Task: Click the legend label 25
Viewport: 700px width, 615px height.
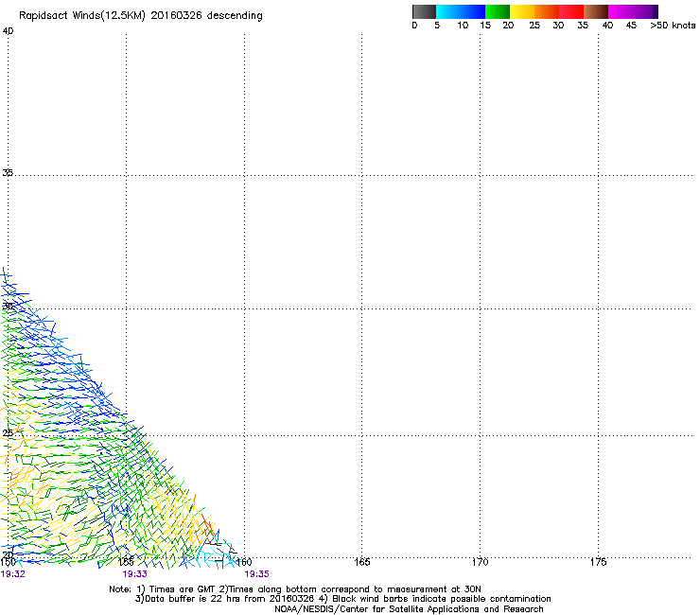Action: tap(534, 26)
